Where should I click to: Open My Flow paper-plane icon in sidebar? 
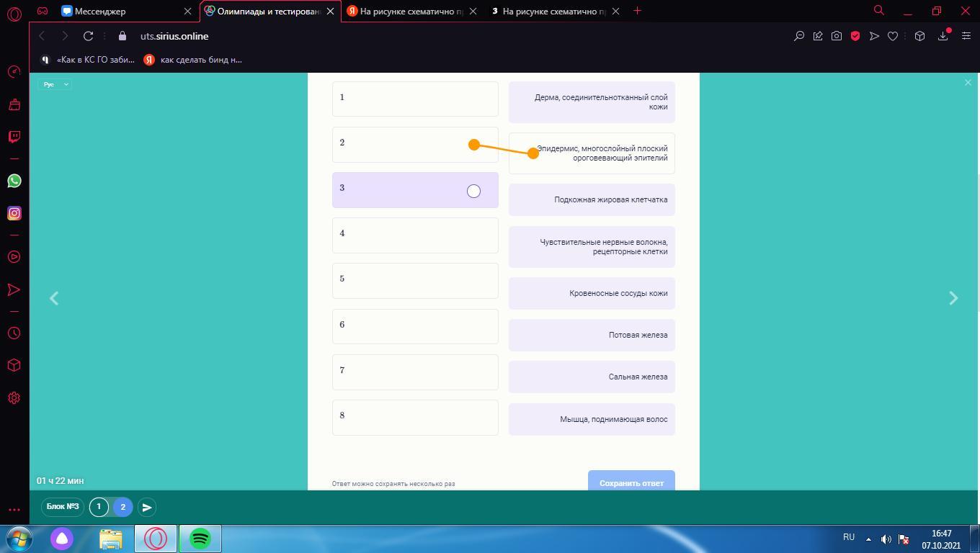(14, 289)
